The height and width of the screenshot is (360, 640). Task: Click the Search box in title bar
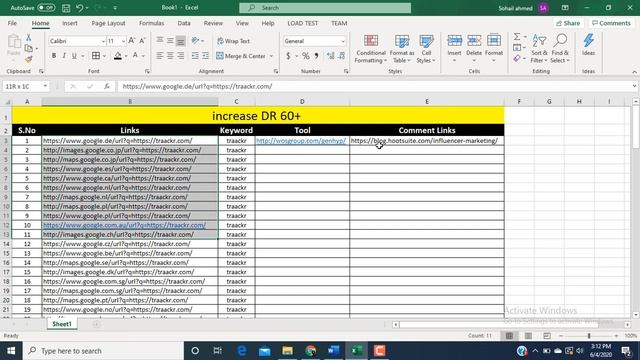point(325,8)
